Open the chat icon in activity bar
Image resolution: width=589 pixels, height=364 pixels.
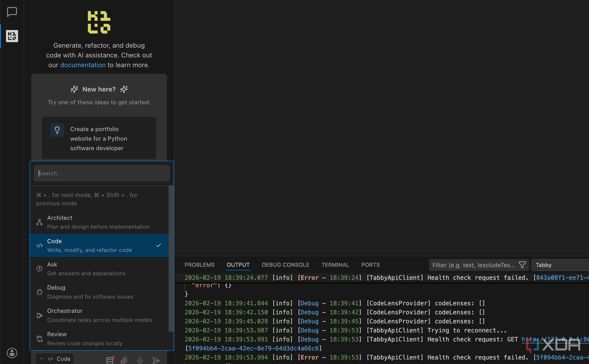pyautogui.click(x=12, y=12)
